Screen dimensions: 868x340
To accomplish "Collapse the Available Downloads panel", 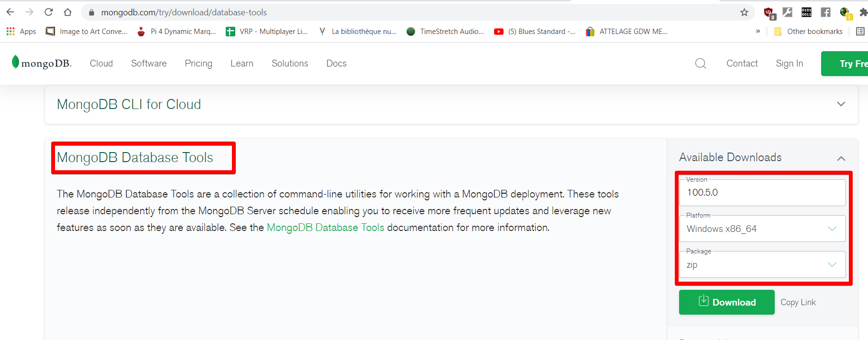I will (x=841, y=158).
